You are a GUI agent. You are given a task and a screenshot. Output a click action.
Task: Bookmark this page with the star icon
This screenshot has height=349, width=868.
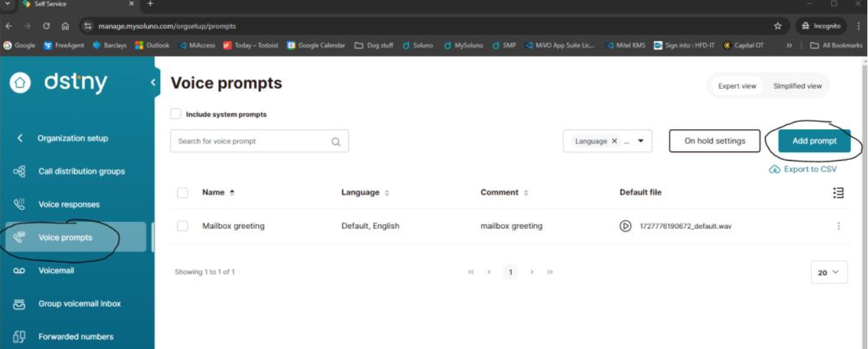(778, 26)
